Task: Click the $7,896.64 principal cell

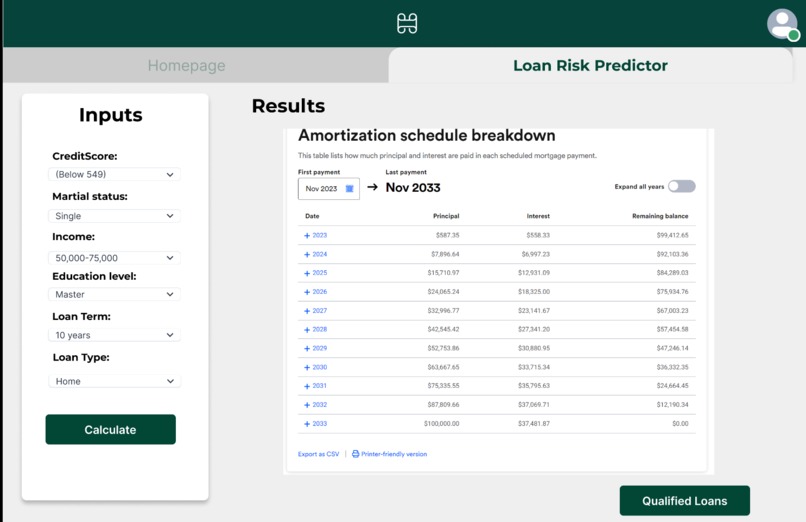Action: pyautogui.click(x=445, y=254)
